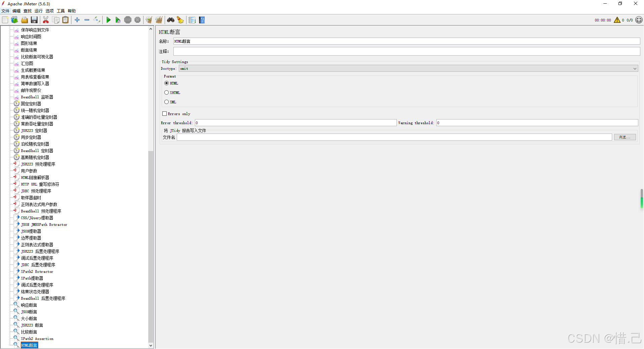Viewport: 644px width, 349px height.
Task: Select BeanShell 预处理程序 in the tree
Action: tap(41, 211)
